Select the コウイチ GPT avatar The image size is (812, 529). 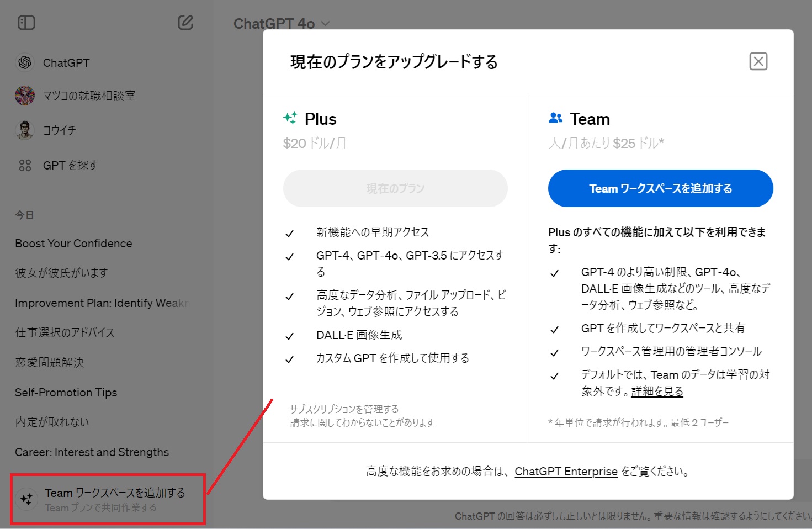coord(24,130)
